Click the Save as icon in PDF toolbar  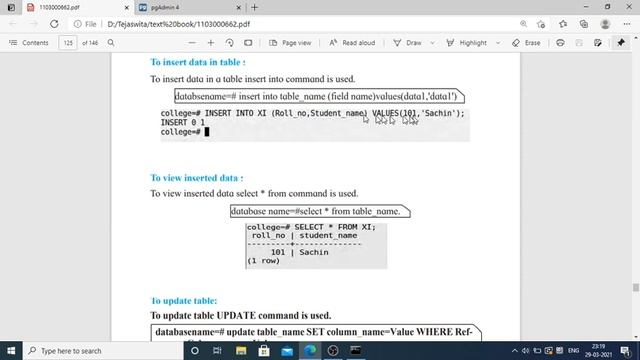598,42
